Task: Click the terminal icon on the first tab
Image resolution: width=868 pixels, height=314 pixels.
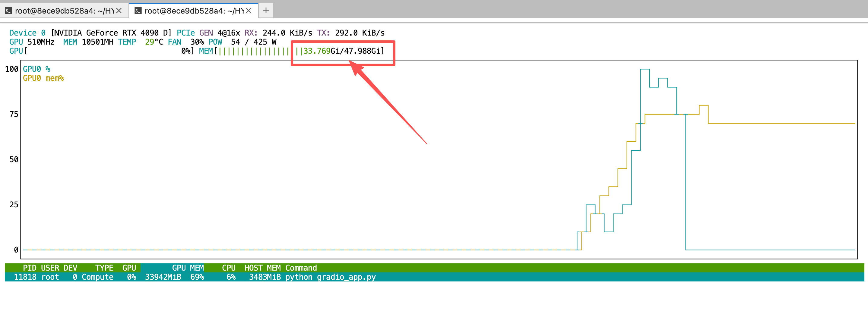Action: (8, 11)
